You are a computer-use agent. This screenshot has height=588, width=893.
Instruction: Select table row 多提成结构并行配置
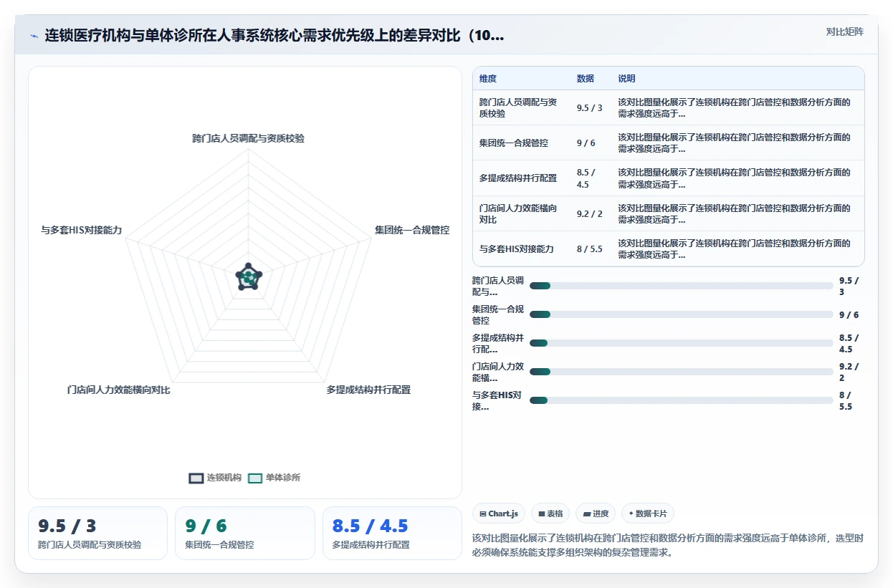click(669, 178)
